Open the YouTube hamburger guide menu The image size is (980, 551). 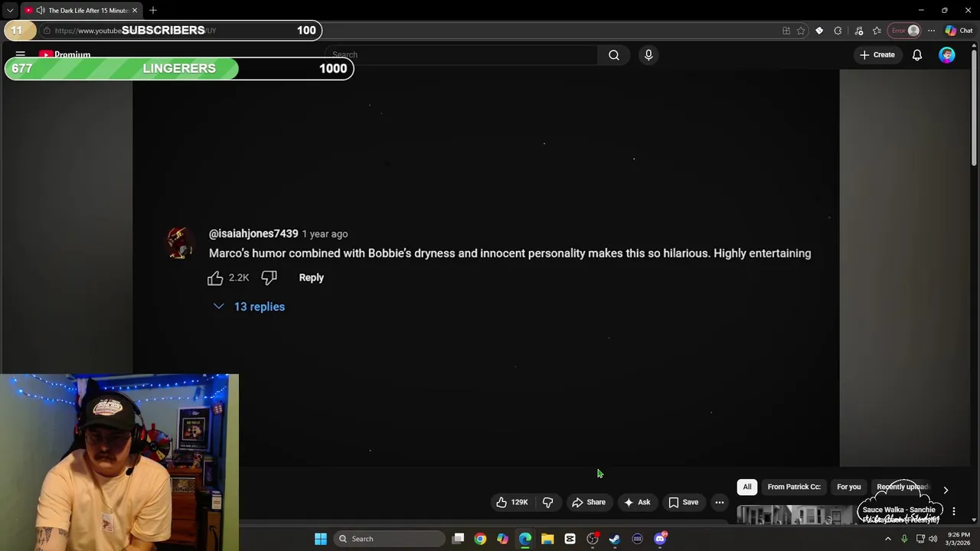pos(21,55)
